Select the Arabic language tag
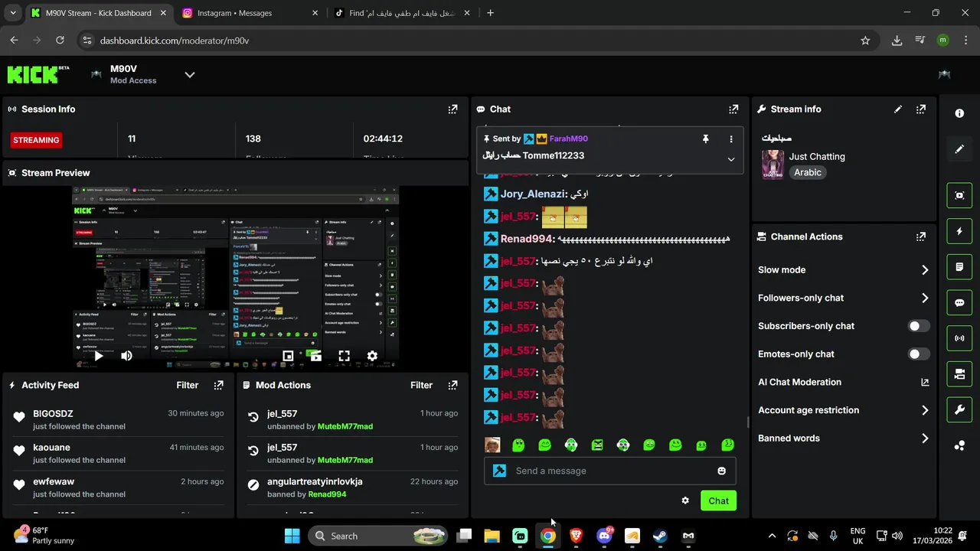 tap(808, 172)
